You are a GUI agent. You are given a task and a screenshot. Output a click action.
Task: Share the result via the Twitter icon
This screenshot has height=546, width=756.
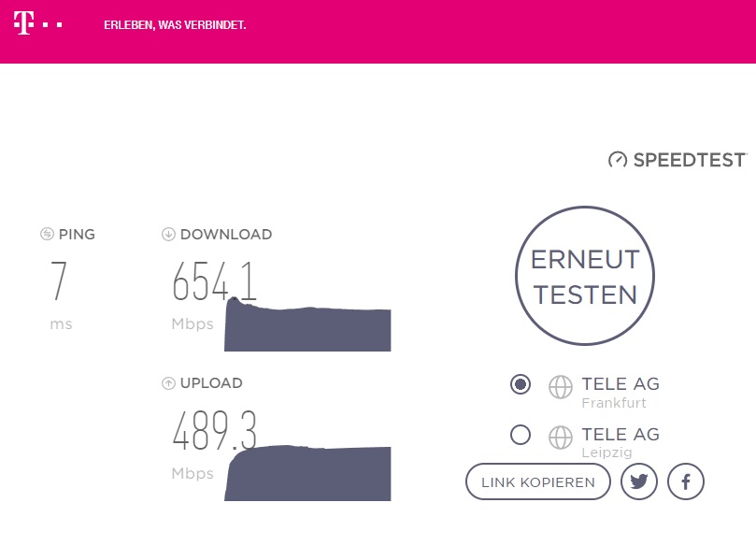point(639,481)
